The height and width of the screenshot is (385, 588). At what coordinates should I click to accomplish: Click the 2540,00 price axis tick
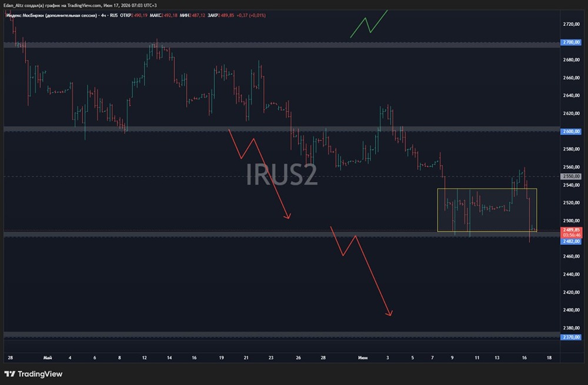pyautogui.click(x=571, y=185)
